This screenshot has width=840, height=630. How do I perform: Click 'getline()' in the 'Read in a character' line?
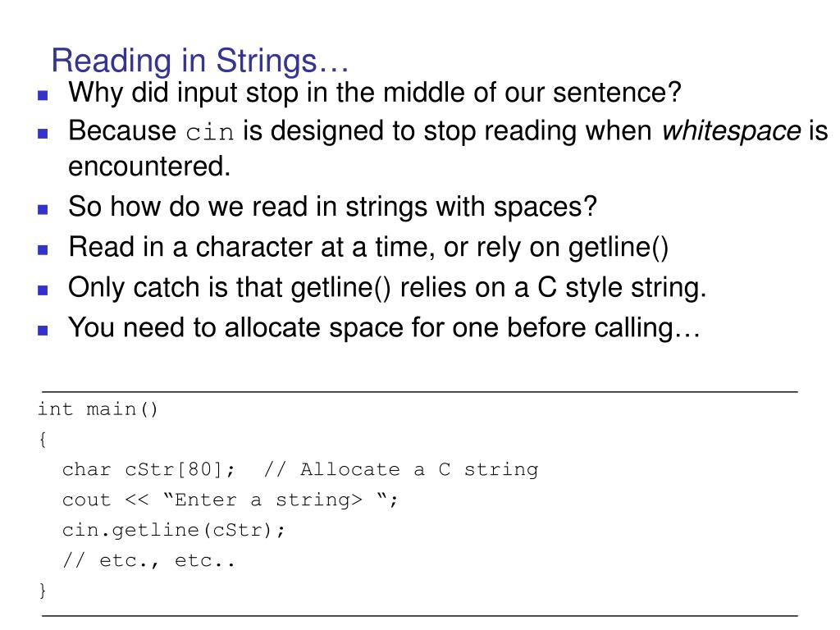(x=619, y=248)
